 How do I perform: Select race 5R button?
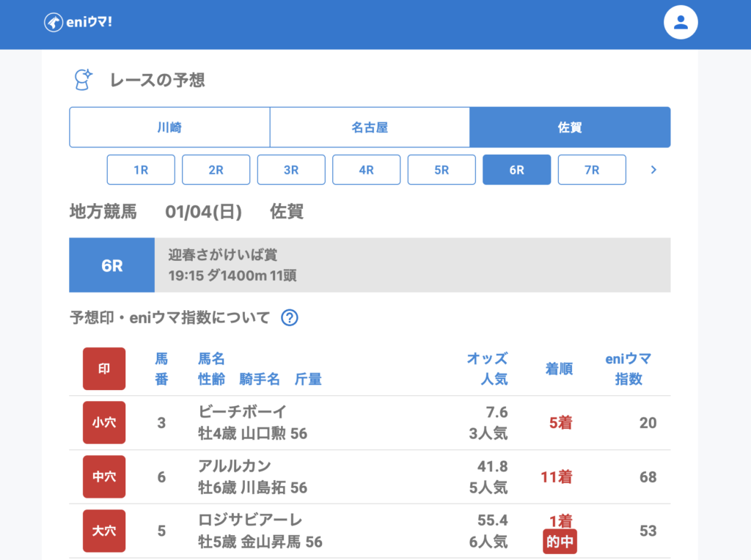[x=442, y=170]
